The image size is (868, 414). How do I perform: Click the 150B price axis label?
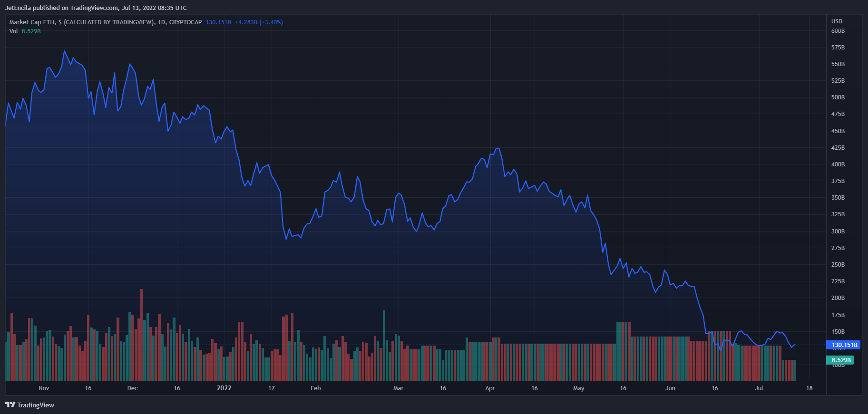838,332
